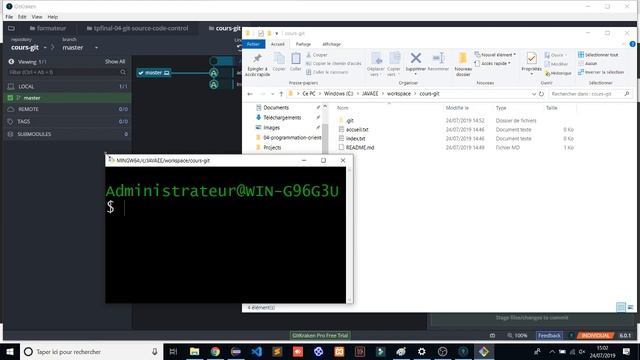Image resolution: width=640 pixels, height=360 pixels.
Task: Switch to the Affichage ribbon tab
Action: [x=331, y=44]
